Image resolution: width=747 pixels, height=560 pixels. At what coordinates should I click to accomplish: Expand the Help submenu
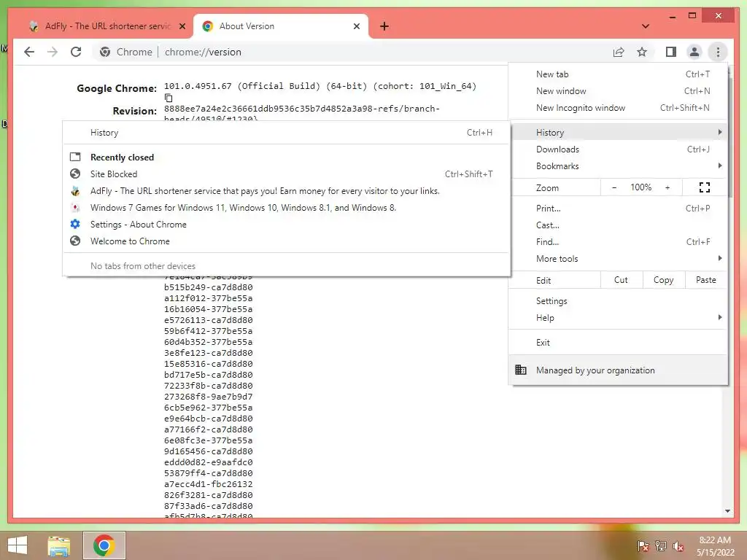(618, 318)
